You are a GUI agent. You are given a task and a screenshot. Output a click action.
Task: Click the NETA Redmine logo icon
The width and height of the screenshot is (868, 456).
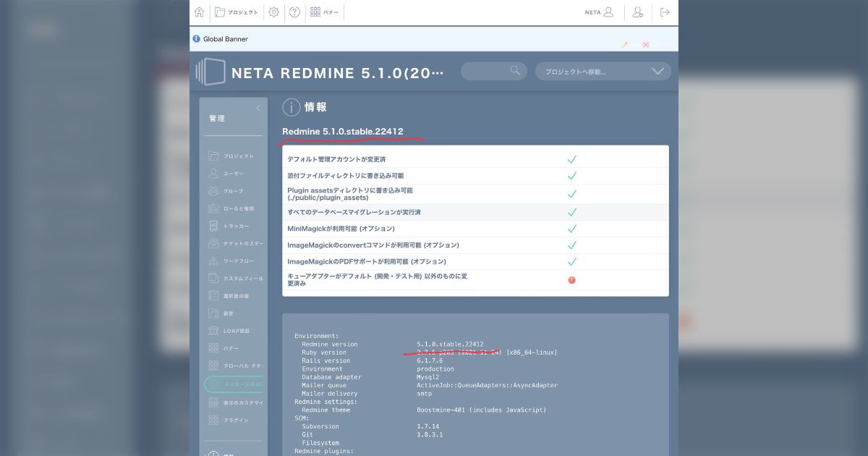210,71
